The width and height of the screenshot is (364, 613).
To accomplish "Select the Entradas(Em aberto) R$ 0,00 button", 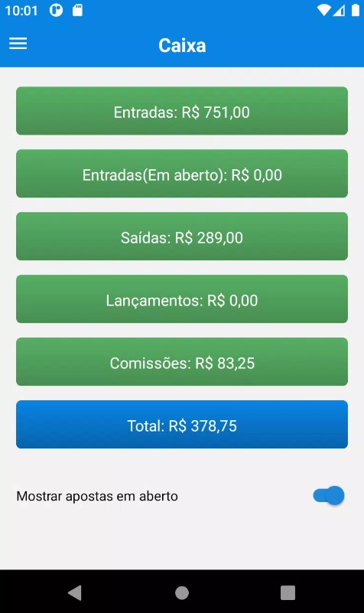I will point(182,174).
